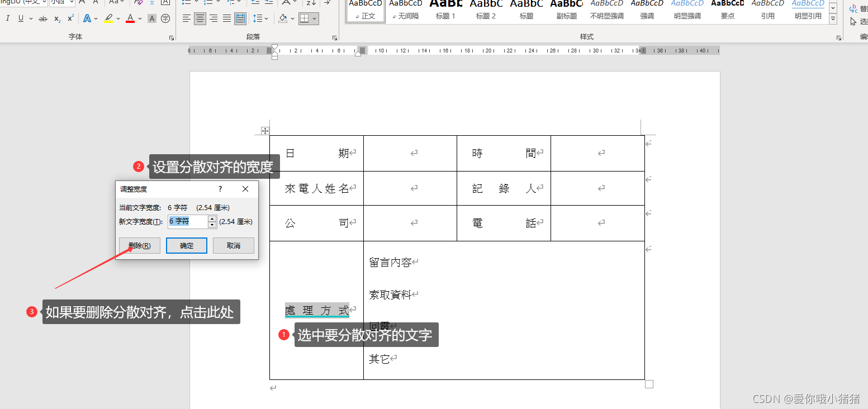Align paragraph text right
Image resolution: width=868 pixels, height=409 pixels.
coord(214,19)
